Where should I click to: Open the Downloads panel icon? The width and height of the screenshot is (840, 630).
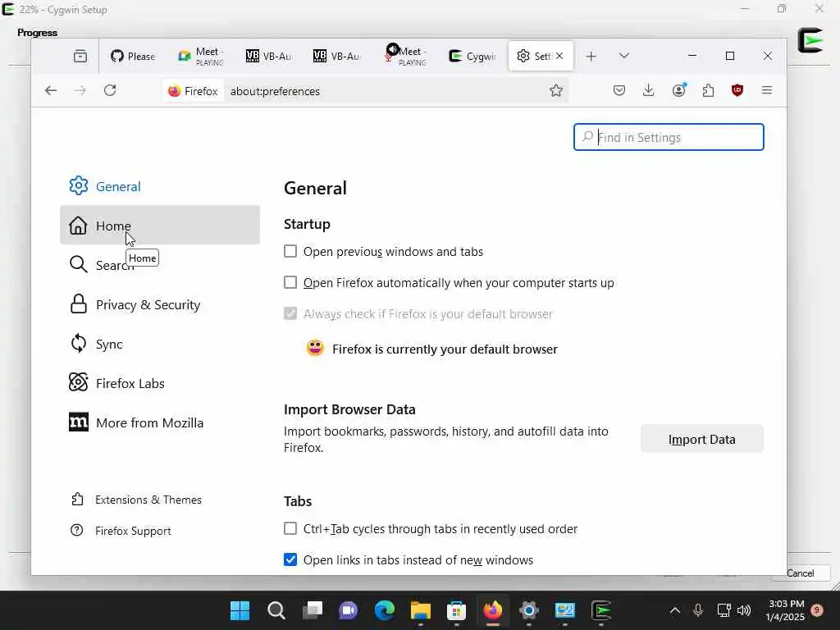[x=648, y=90]
